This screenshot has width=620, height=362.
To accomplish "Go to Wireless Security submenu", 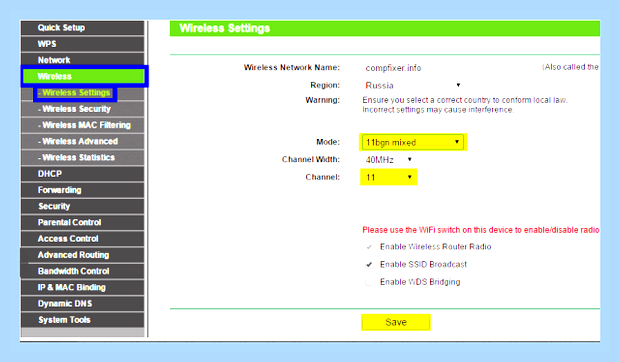I will pyautogui.click(x=83, y=109).
